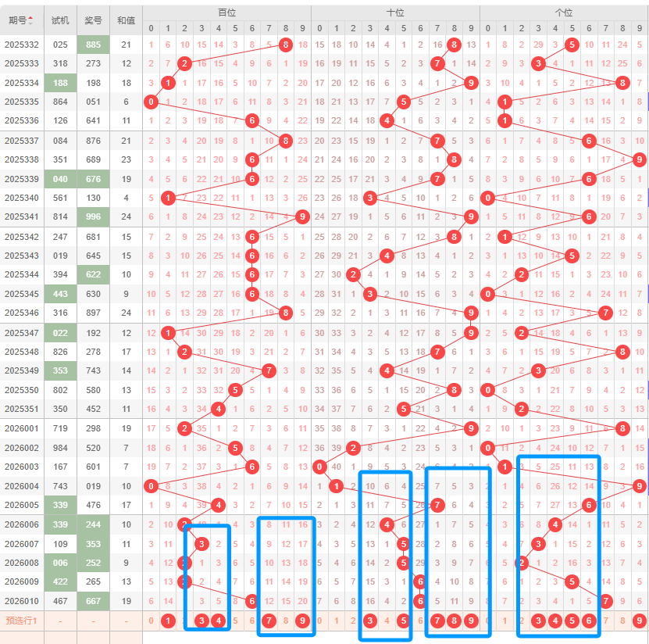Image resolution: width=649 pixels, height=644 pixels.
Task: Click the 试机 column header
Action: (60, 20)
